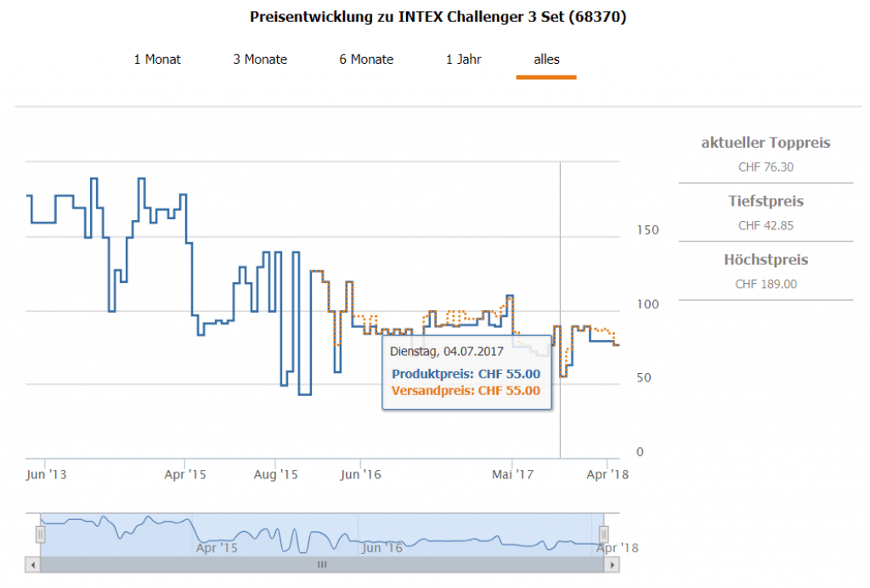
Task: Click the Apr '15 label in the navigator
Action: click(217, 548)
